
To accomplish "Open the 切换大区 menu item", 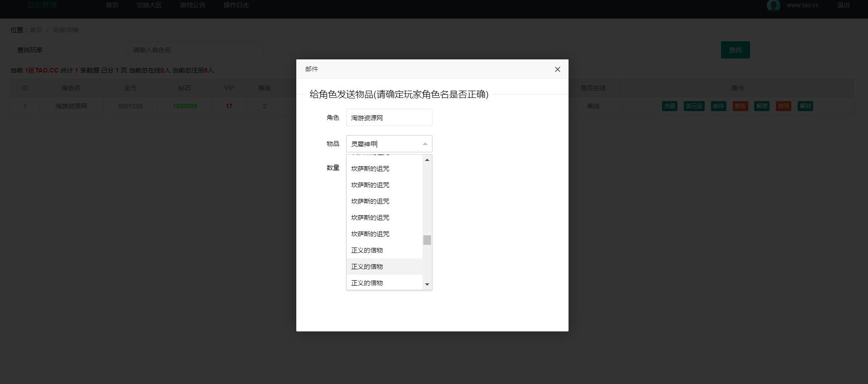I will point(149,5).
